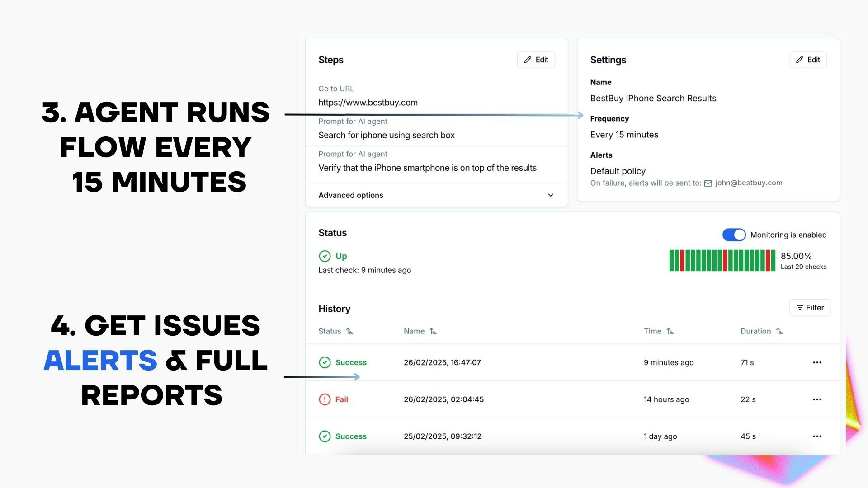Sort history by Name column icon

(x=433, y=331)
